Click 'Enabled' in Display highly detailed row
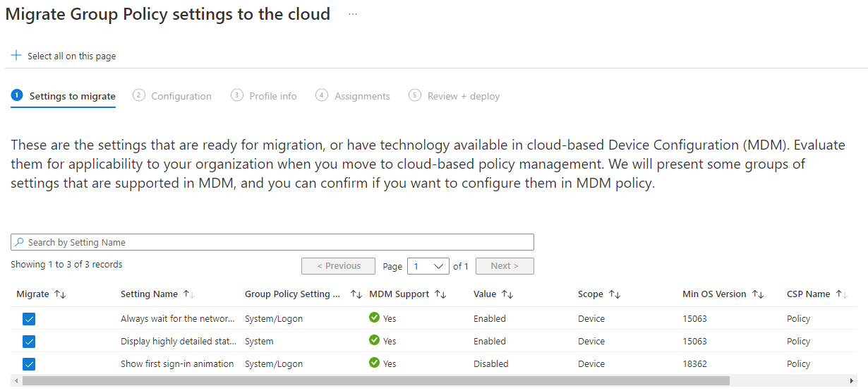The width and height of the screenshot is (868, 391). (x=490, y=341)
